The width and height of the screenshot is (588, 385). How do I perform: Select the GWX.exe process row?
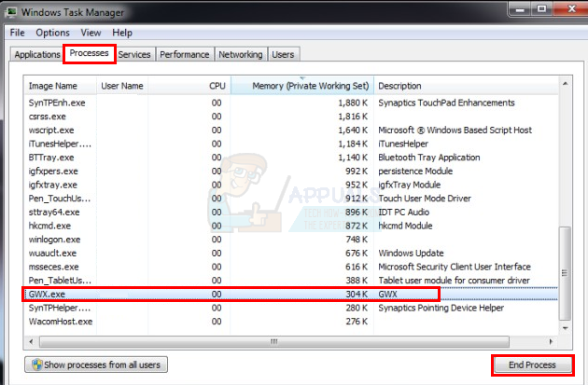[x=291, y=294]
